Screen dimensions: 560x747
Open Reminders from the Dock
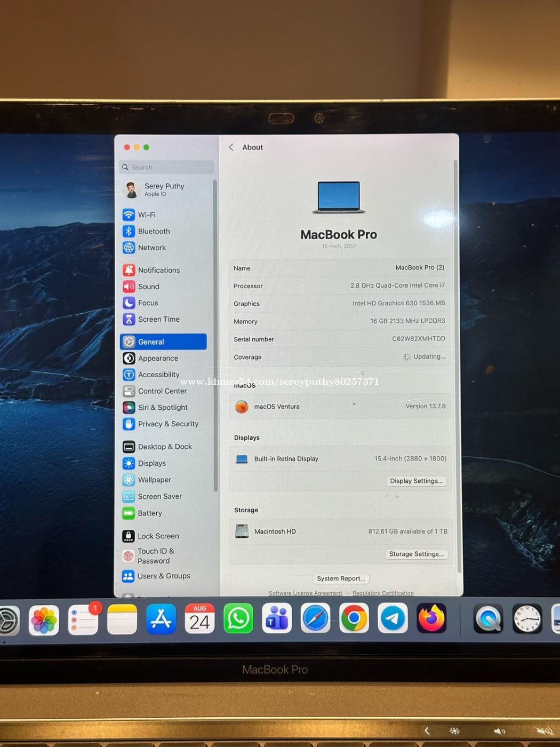pos(83,621)
